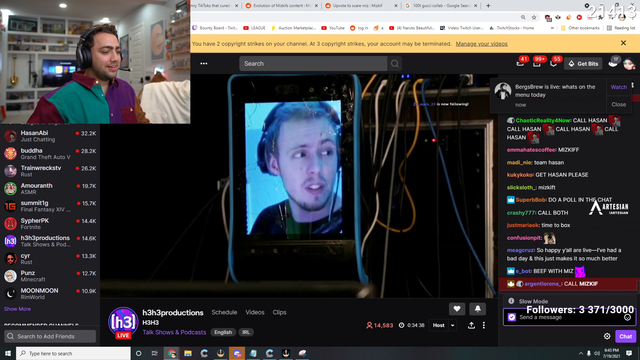Screen dimensions: 640x360
Task: Open inbox icon with 41 badge
Action: click(520, 63)
